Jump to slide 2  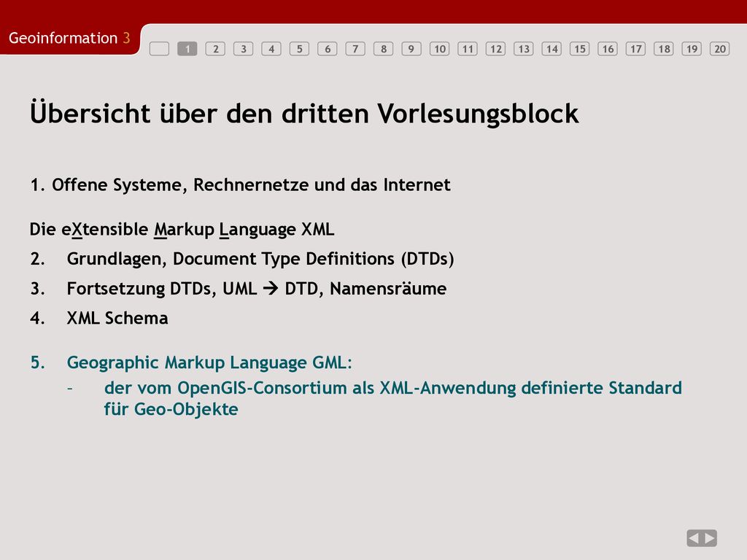coord(215,49)
